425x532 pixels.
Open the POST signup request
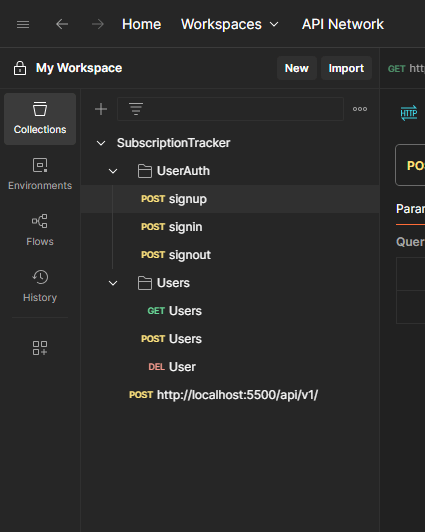click(x=230, y=199)
